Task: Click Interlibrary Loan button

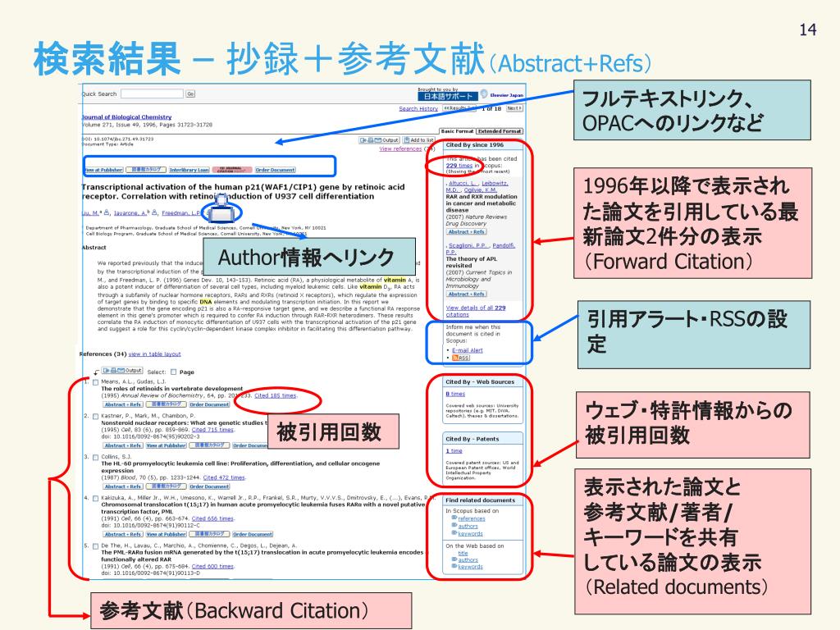Action: (x=189, y=170)
